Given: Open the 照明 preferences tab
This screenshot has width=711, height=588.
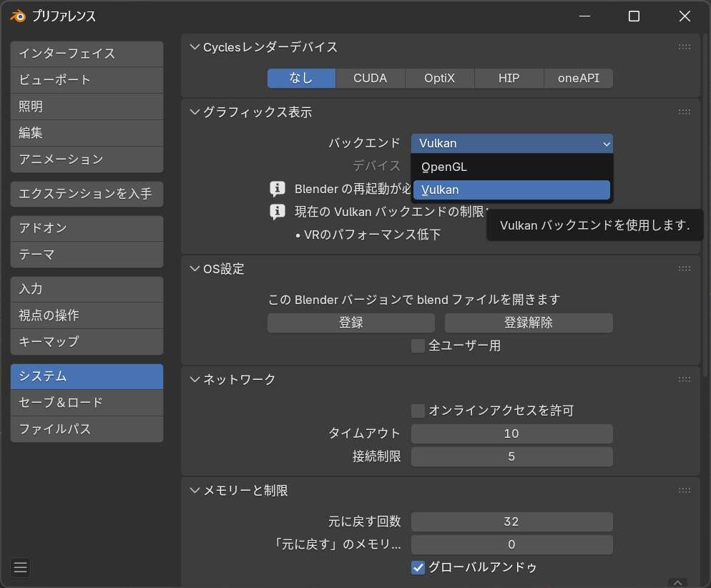Looking at the screenshot, I should point(87,107).
